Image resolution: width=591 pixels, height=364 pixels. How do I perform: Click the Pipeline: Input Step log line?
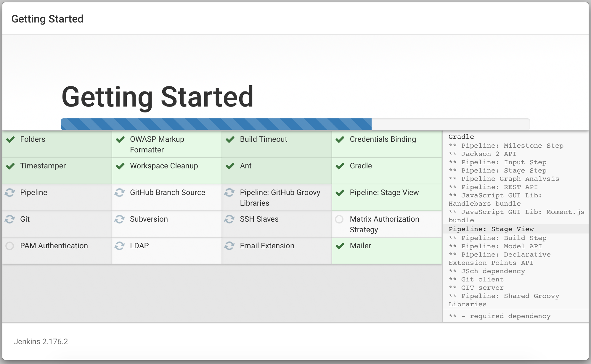coord(497,162)
